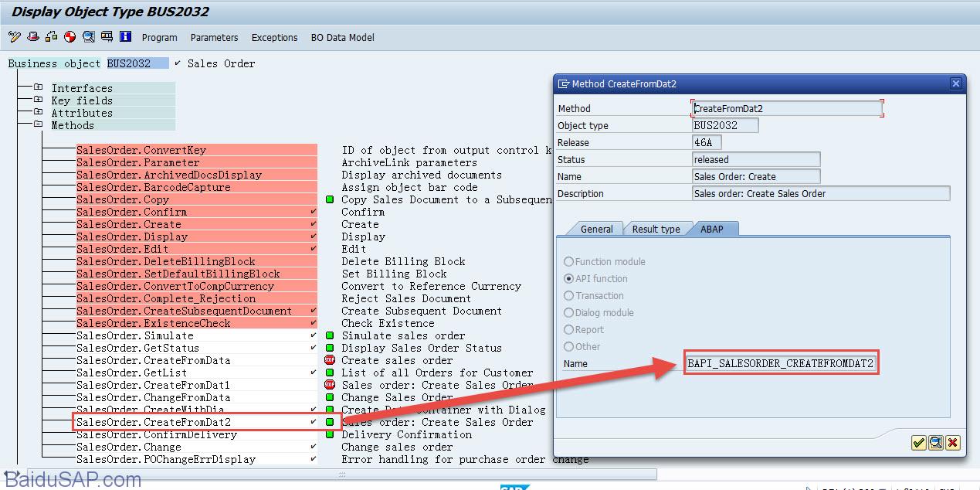This screenshot has height=490, width=980.
Task: Click the Program toolbar button
Action: (x=159, y=37)
